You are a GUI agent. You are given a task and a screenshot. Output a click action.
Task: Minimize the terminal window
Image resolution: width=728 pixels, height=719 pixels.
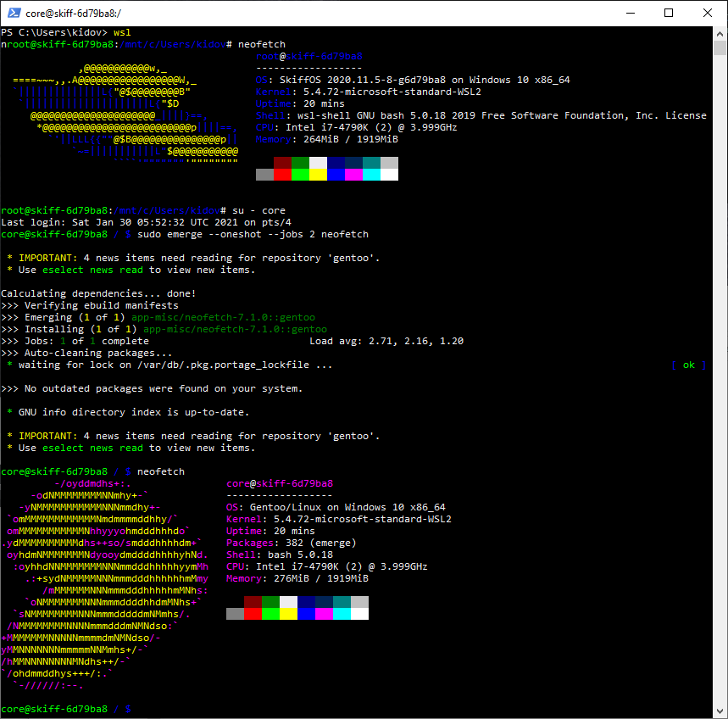tap(631, 13)
